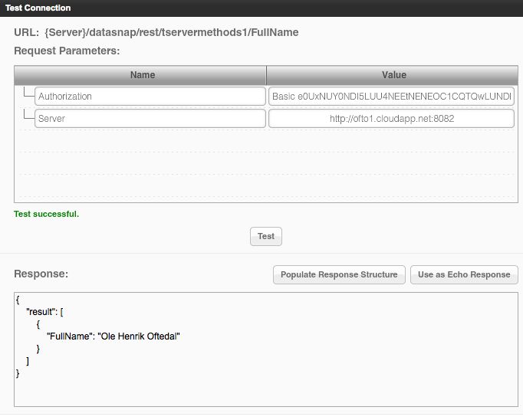Focus the Server name field
This screenshot has height=420, width=523.
click(150, 119)
